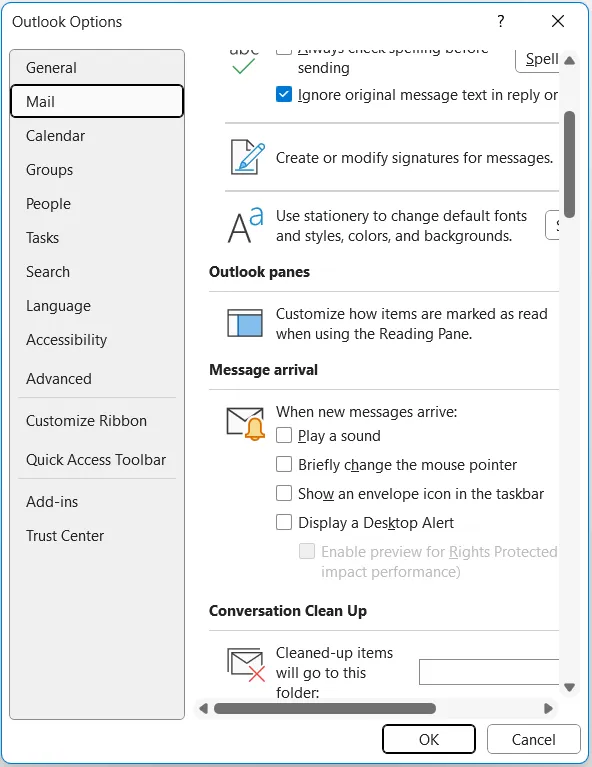The height and width of the screenshot is (767, 592).
Task: Open Quick Access Toolbar settings
Action: (x=97, y=459)
